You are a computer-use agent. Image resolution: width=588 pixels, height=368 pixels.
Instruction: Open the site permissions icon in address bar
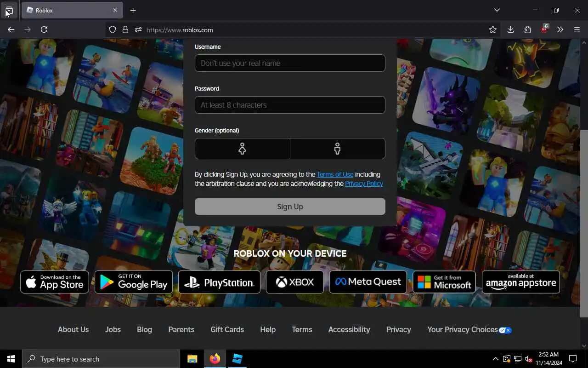point(138,30)
